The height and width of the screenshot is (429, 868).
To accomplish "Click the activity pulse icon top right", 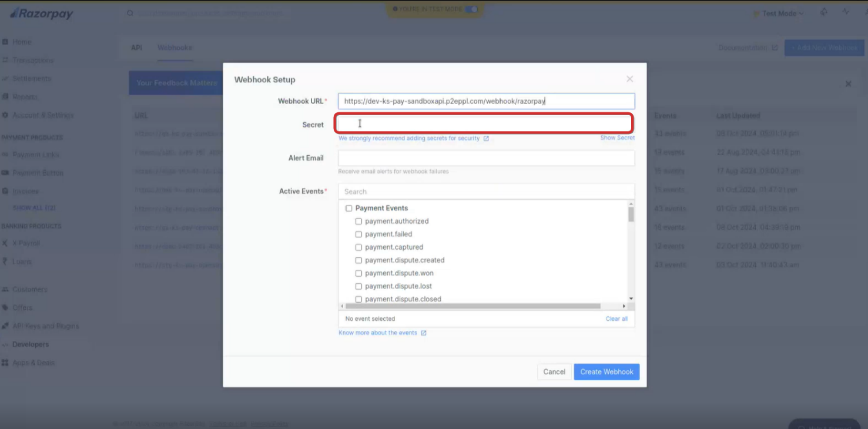I will [846, 12].
